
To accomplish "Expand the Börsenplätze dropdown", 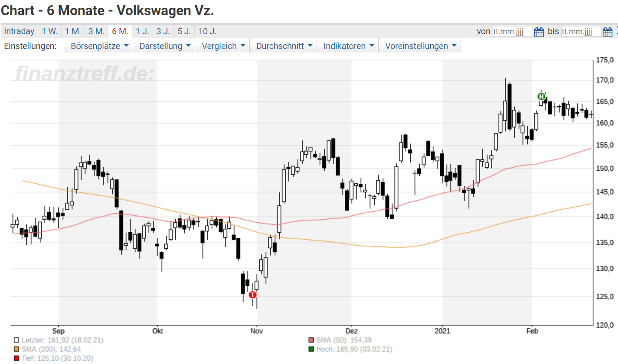I will coord(99,46).
